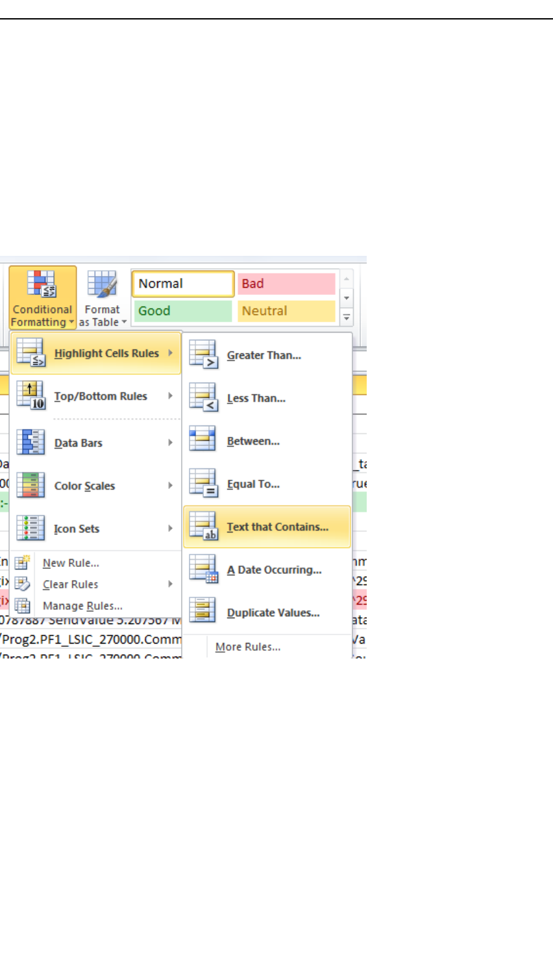The width and height of the screenshot is (553, 980).
Task: Click the Color Scales icon
Action: 31,485
